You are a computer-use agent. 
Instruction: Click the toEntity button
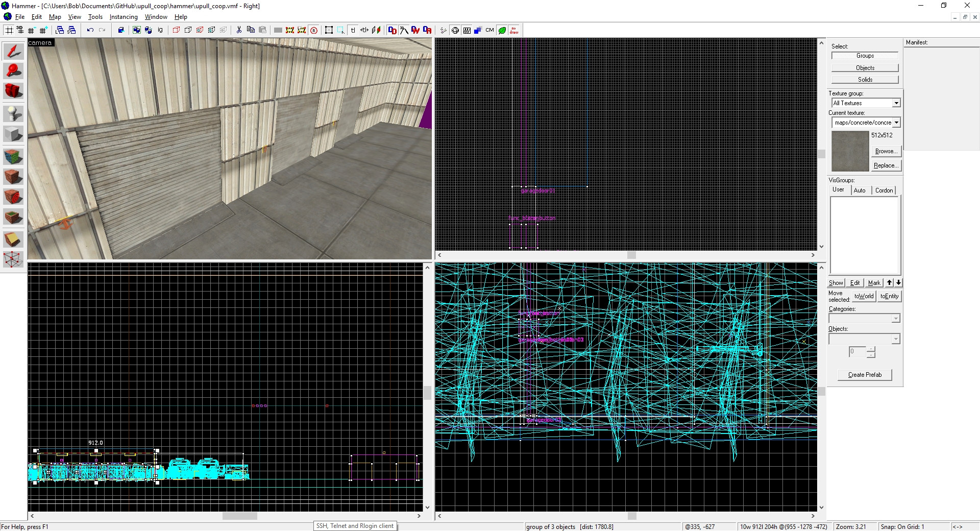pyautogui.click(x=889, y=296)
